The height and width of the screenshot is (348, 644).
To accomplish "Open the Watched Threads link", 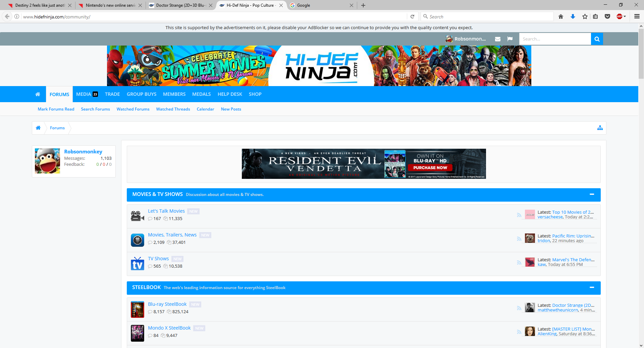I will pyautogui.click(x=173, y=109).
